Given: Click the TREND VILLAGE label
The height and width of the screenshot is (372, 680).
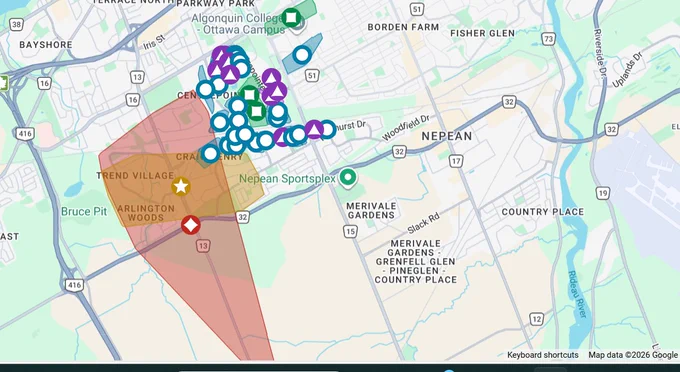Looking at the screenshot, I should pos(135,176).
